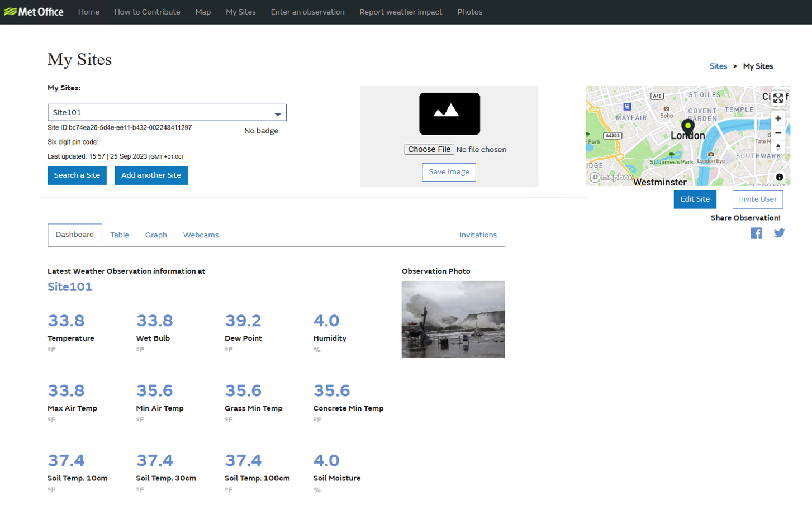This screenshot has width=812, height=515.
Task: Click the Met Office logo
Action: tap(34, 12)
